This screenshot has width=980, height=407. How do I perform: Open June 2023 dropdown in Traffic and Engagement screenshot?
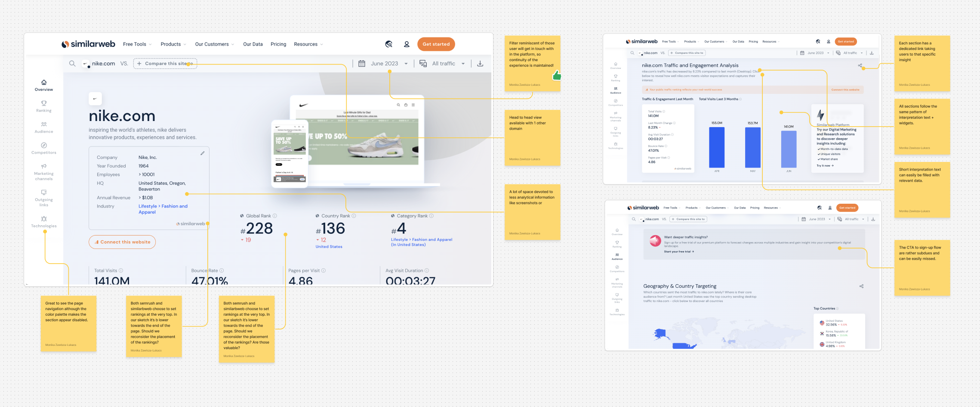tap(815, 53)
